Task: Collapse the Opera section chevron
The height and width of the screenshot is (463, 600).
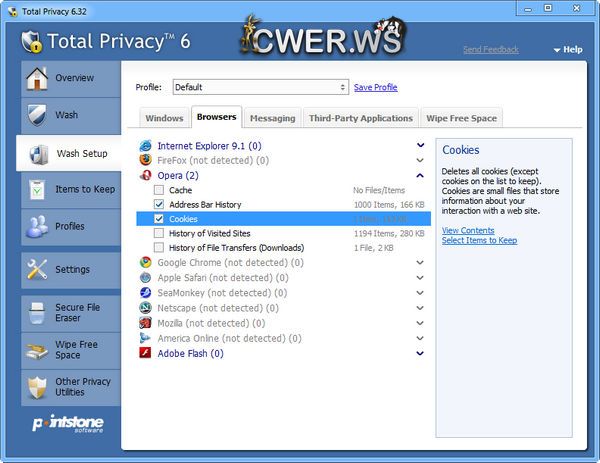Action: (420, 174)
